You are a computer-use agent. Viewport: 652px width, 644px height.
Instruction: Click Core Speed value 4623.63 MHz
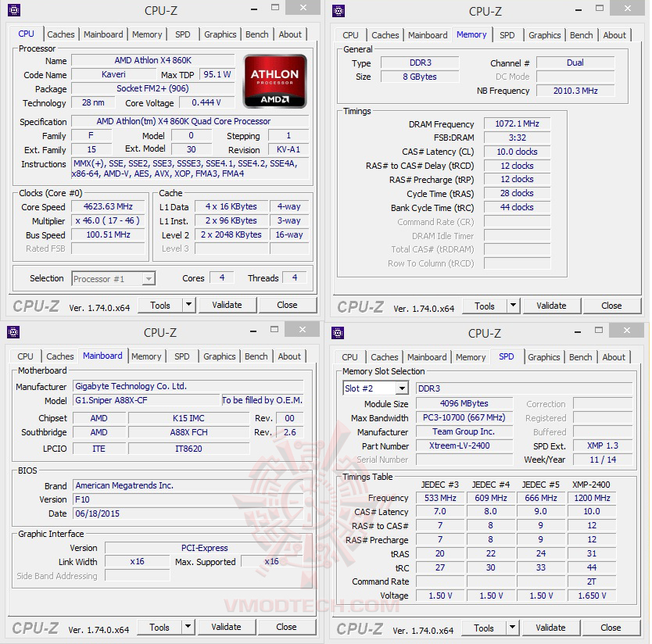click(x=108, y=206)
